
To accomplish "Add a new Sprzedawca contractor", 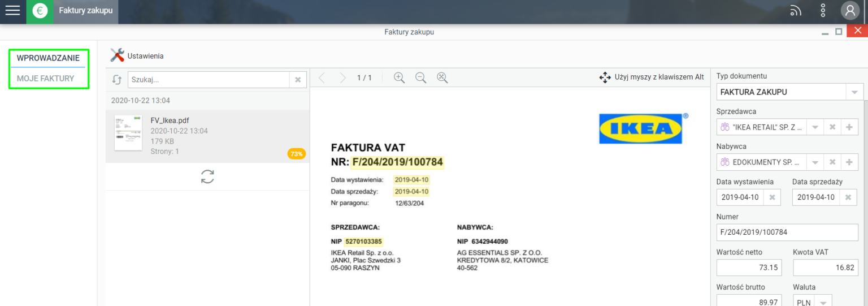I will [x=849, y=127].
